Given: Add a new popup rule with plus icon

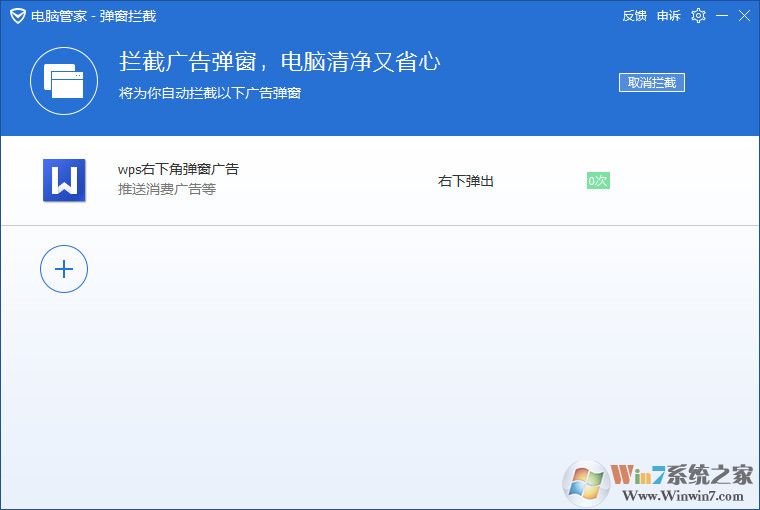Looking at the screenshot, I should (64, 269).
